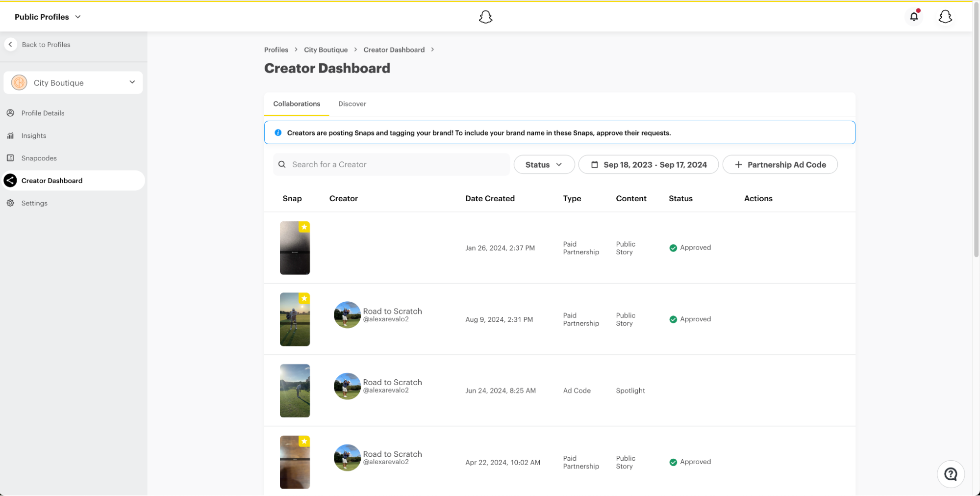Click the Partnership Ad Code button
Image resolution: width=980 pixels, height=496 pixels.
pos(780,165)
